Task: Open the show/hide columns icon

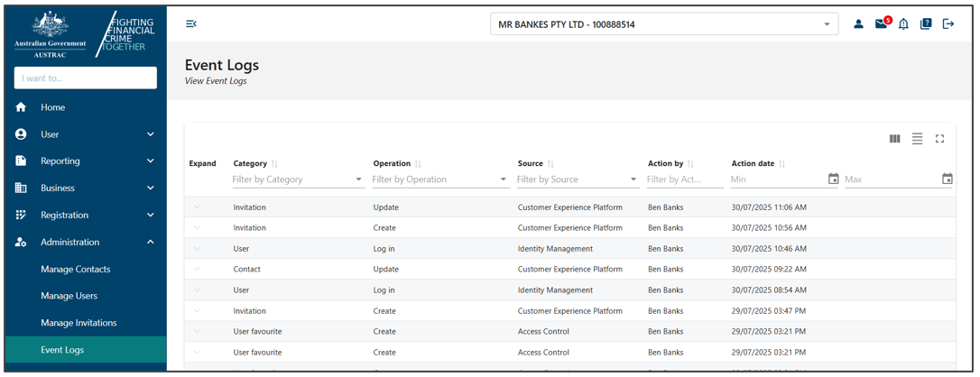Action: pos(894,139)
